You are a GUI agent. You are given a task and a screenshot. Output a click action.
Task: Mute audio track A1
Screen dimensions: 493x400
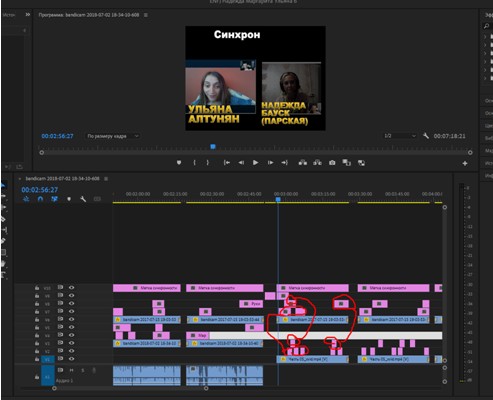[71, 370]
